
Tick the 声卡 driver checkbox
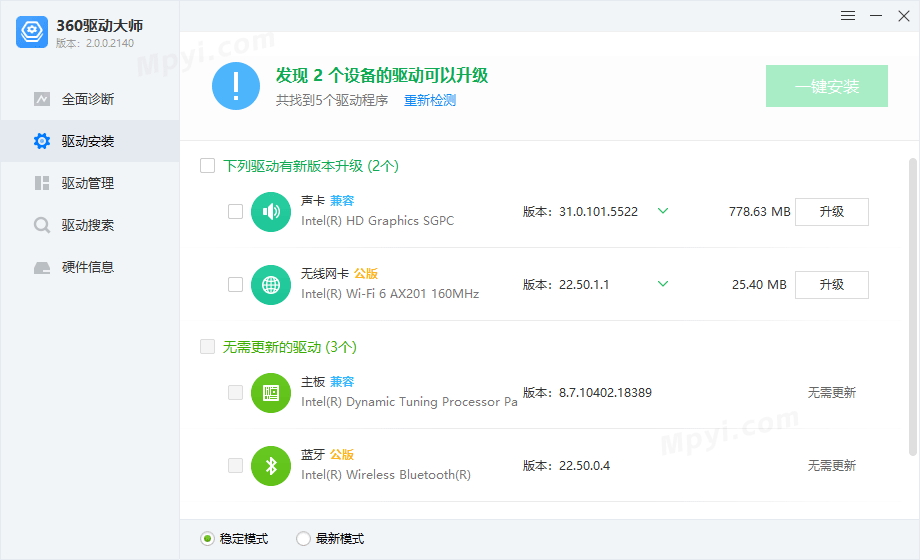[235, 211]
